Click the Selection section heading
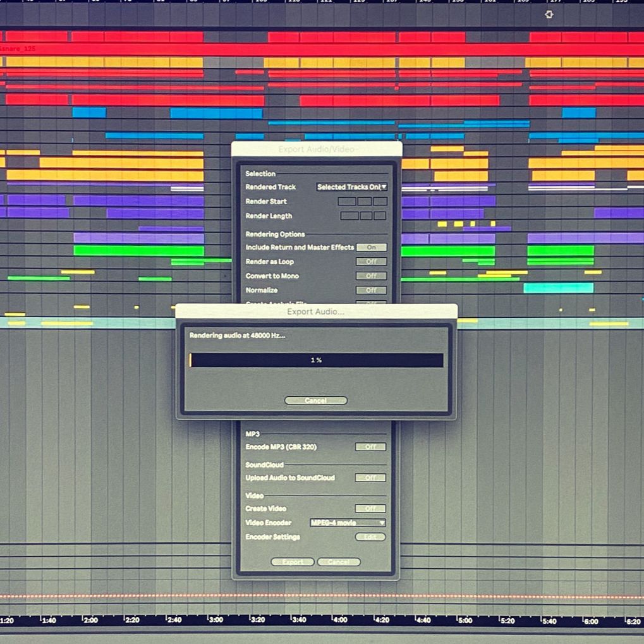Viewport: 644px width, 644px height. tap(260, 174)
